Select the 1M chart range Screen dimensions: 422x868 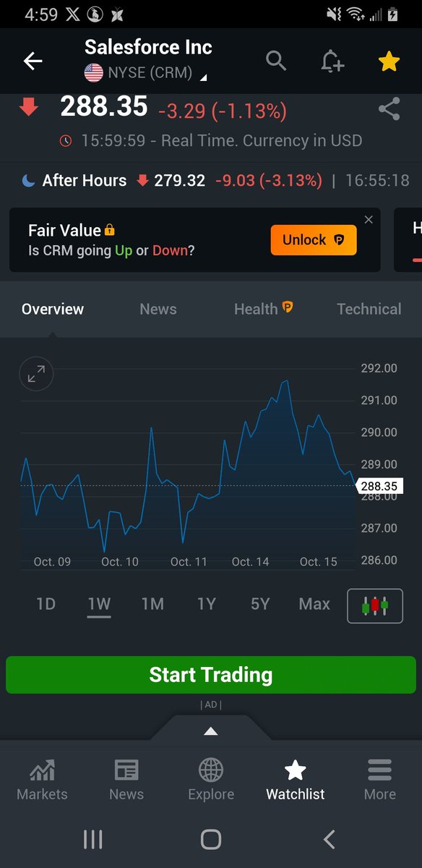click(x=152, y=604)
